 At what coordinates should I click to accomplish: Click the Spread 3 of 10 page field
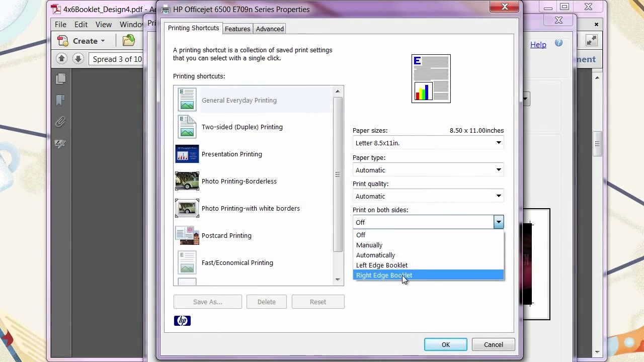pos(117,59)
